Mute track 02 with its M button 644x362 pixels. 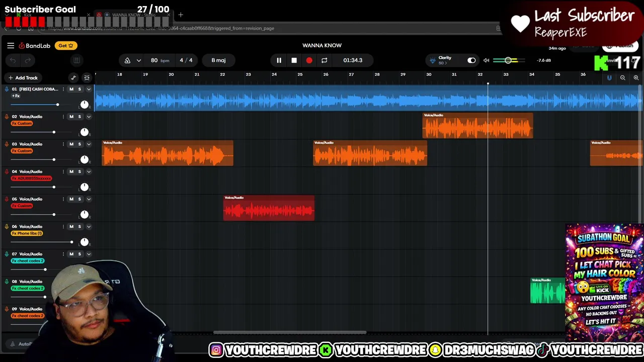[x=71, y=117]
